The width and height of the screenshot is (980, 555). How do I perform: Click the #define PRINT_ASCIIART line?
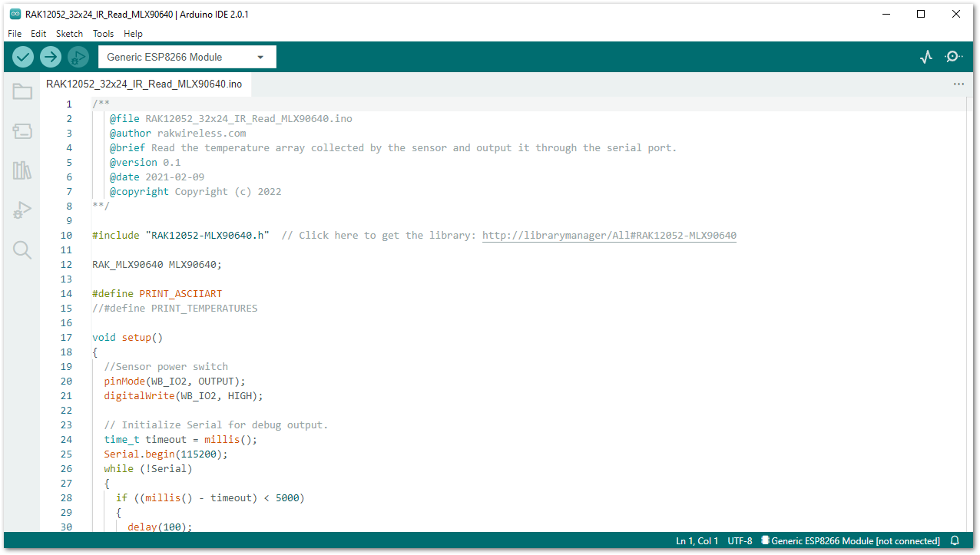[157, 294]
